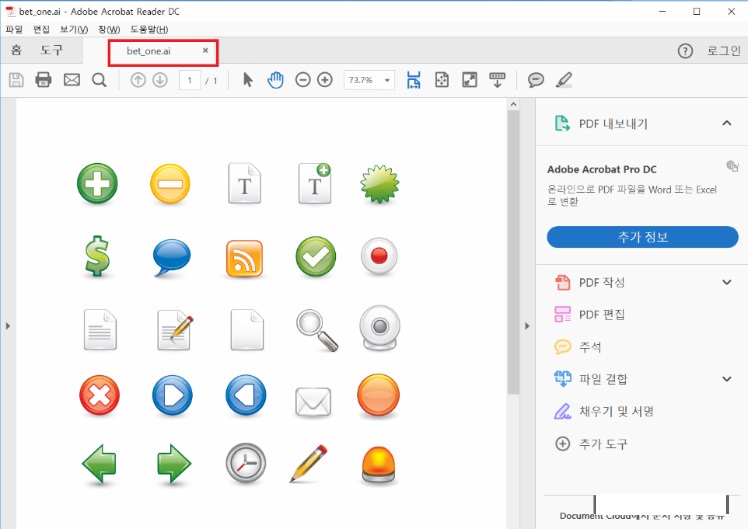Image resolution: width=748 pixels, height=529 pixels.
Task: Click fit width scrolling icon
Action: tap(414, 80)
